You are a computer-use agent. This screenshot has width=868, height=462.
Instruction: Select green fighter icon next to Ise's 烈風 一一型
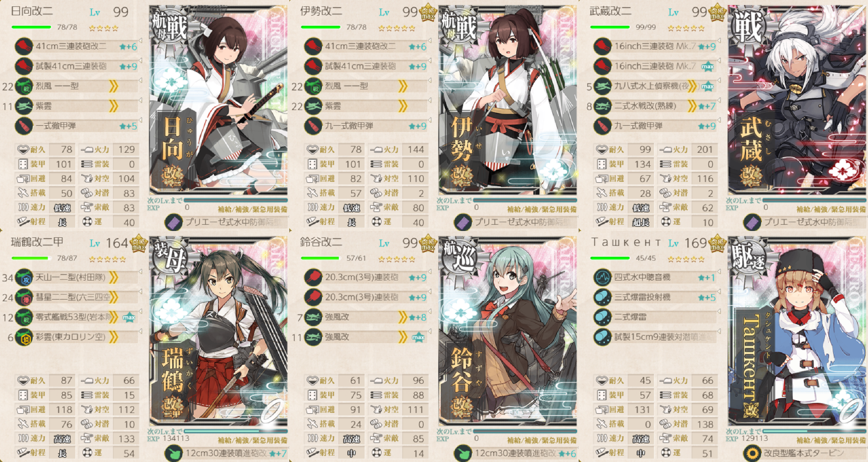click(x=313, y=86)
